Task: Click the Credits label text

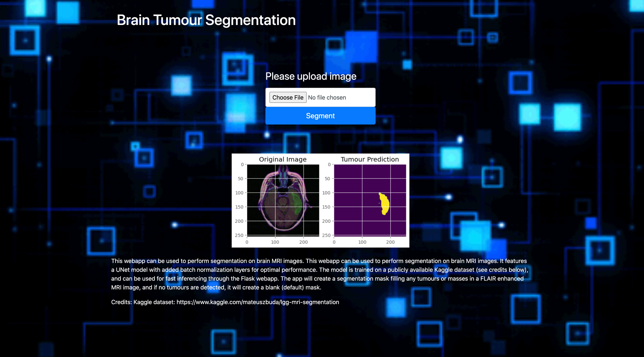Action: point(121,302)
